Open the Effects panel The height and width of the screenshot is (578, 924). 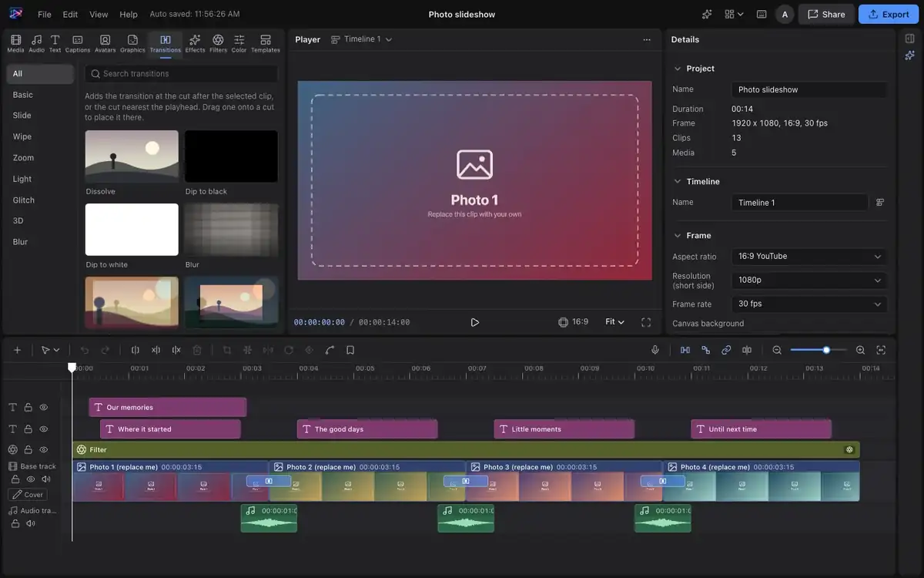[x=195, y=43]
